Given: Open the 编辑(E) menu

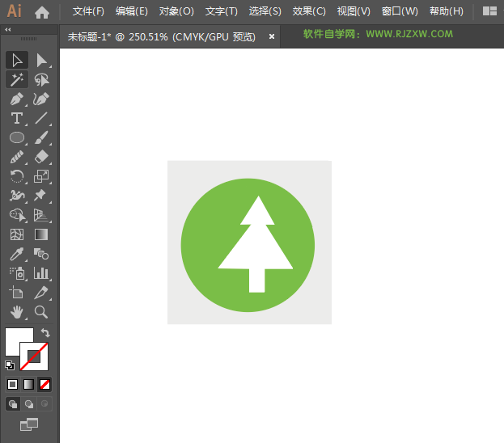Looking at the screenshot, I should [x=132, y=11].
